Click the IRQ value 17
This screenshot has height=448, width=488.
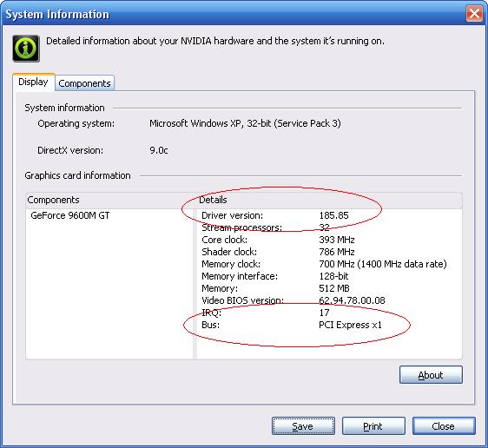pyautogui.click(x=324, y=313)
